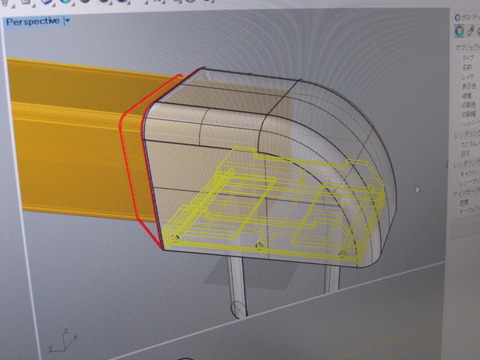Select the yellow wireframe bracket object
Screen dimensions: 480x360
click(x=273, y=207)
